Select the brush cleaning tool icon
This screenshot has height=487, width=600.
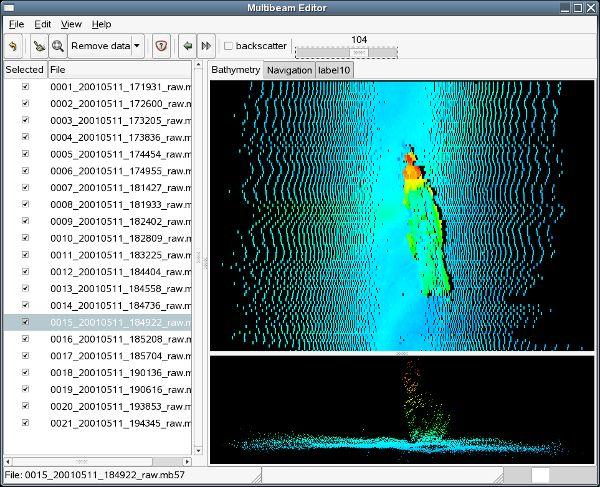pyautogui.click(x=38, y=46)
